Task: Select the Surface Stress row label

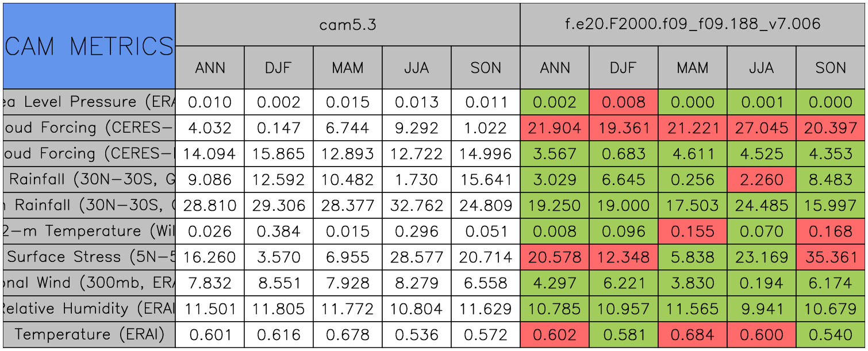Action: coord(89,257)
